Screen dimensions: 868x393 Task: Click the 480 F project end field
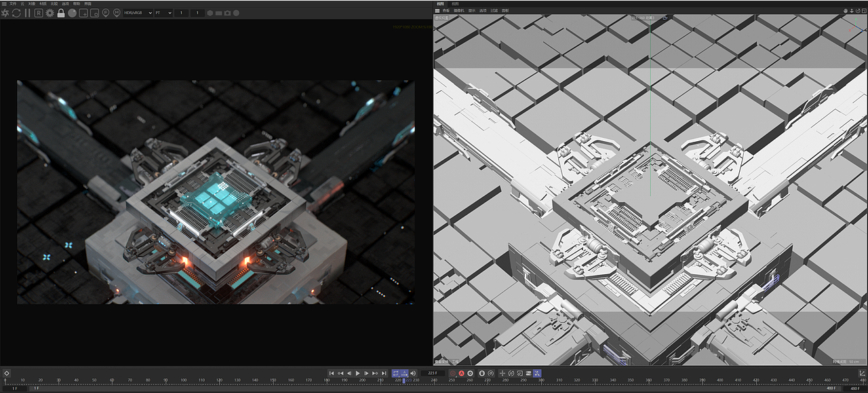[x=854, y=388]
